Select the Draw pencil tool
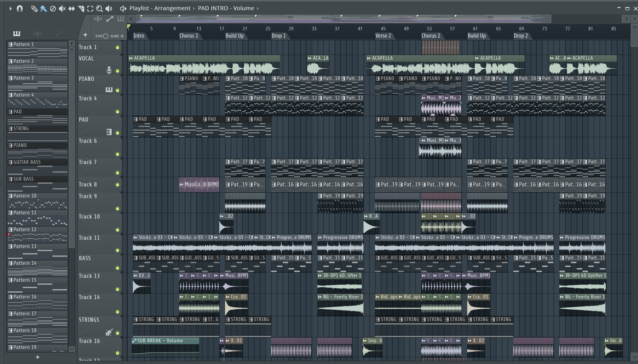 click(x=34, y=8)
